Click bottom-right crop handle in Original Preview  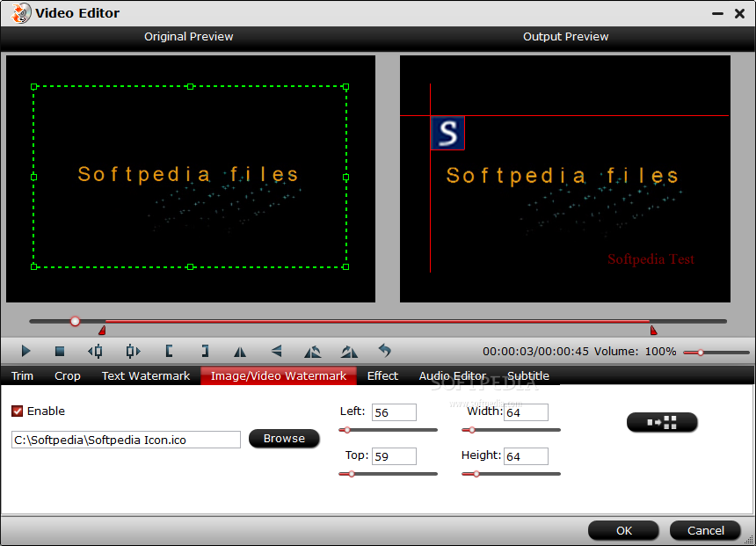[x=345, y=266]
